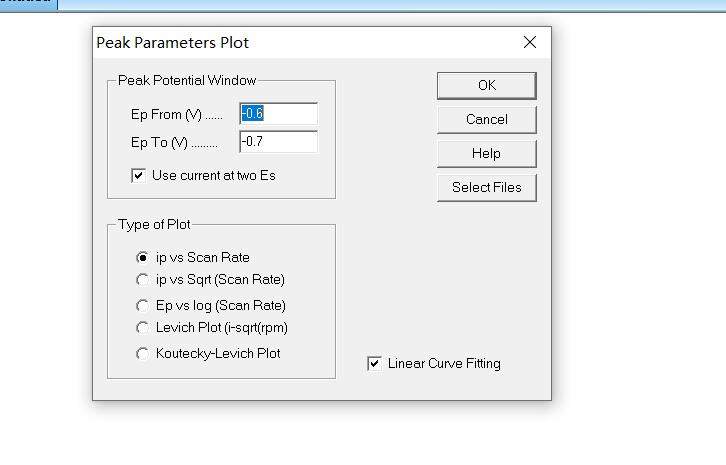Screen dimensions: 726x465
Task: Select ip vs Scan Rate radio option
Action: (x=143, y=258)
